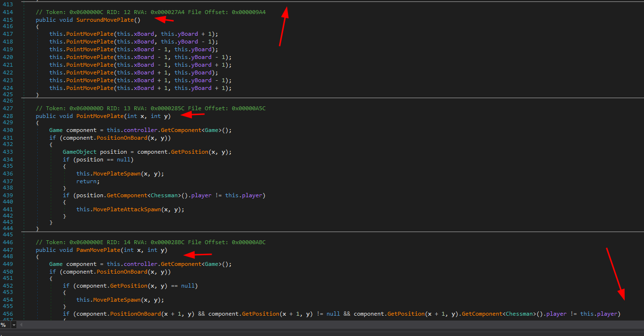Screen dimensions: 644x336
Task: Click file offset 0x000009A4 on line 414
Action: pos(248,12)
